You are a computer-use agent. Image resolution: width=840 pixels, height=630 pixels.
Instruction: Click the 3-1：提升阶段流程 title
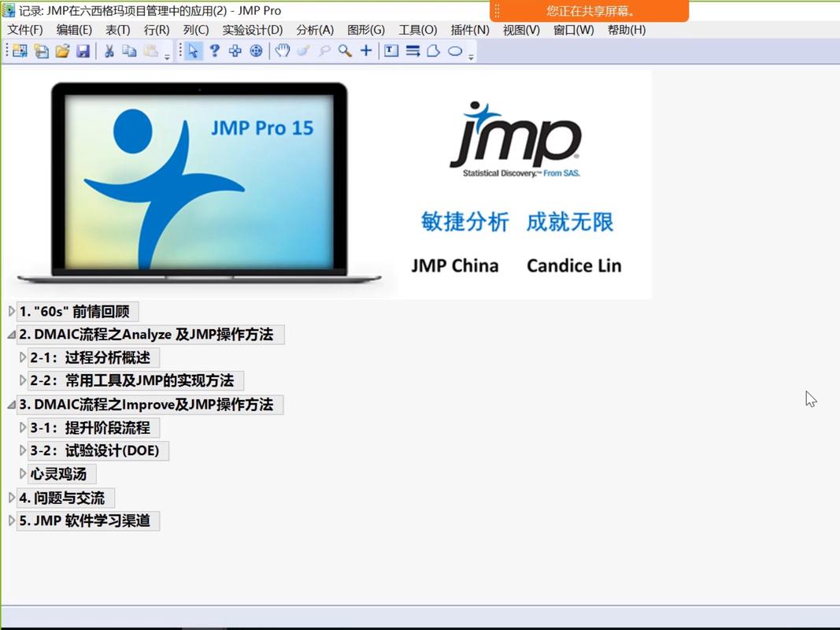93,428
